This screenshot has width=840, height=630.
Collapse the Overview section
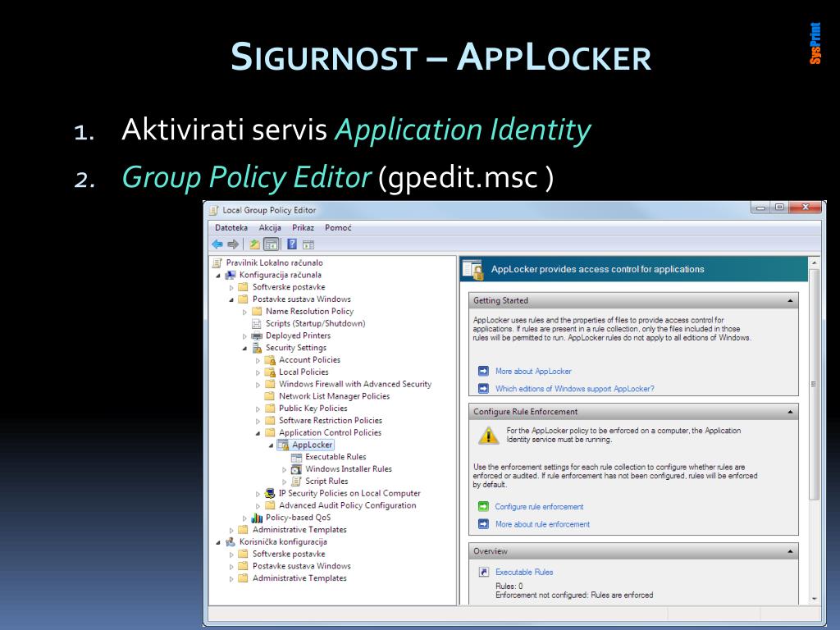tap(790, 551)
